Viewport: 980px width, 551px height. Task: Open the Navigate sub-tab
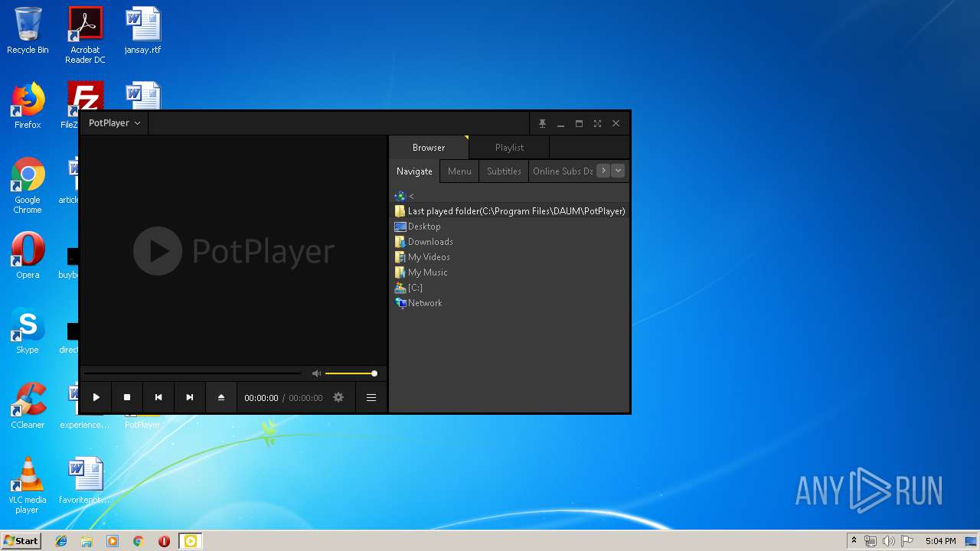(x=414, y=171)
